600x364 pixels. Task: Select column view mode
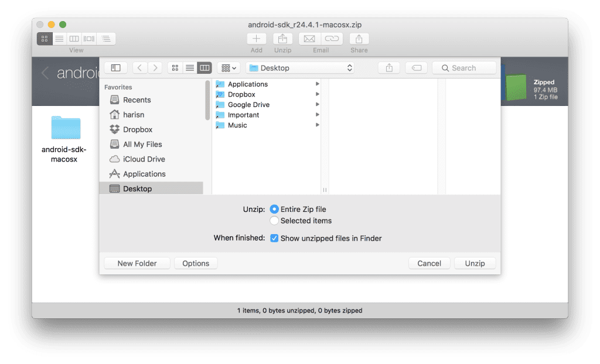coord(204,67)
